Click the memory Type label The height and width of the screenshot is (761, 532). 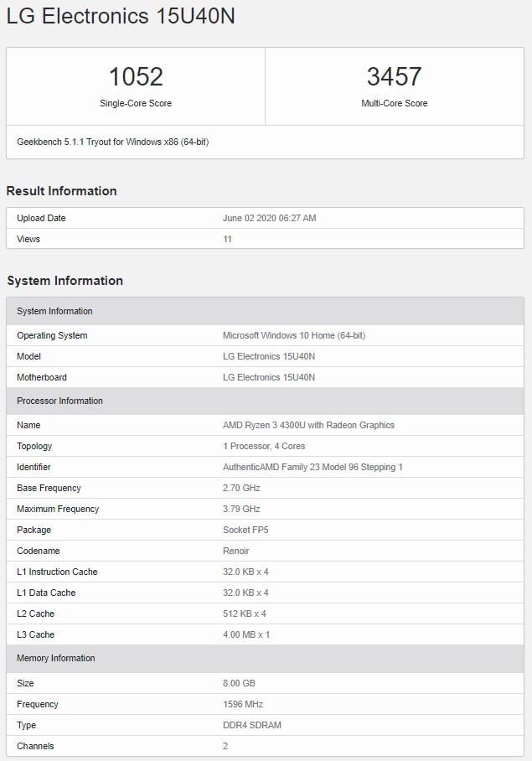click(x=27, y=725)
